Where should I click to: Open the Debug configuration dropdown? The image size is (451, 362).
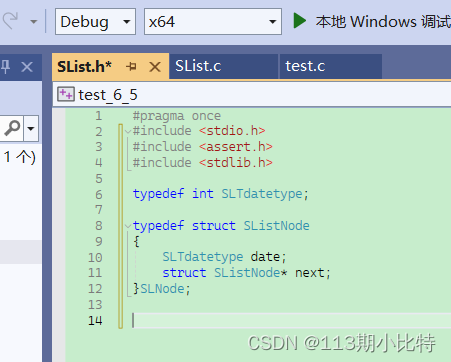[95, 22]
